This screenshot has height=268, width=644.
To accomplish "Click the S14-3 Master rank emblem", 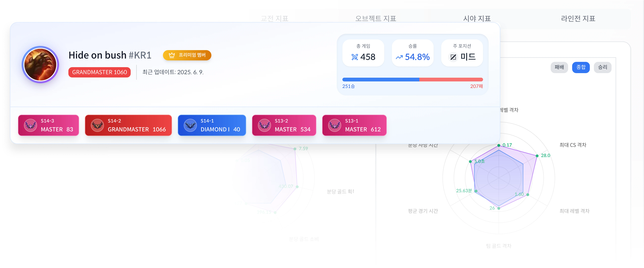I will pyautogui.click(x=30, y=125).
